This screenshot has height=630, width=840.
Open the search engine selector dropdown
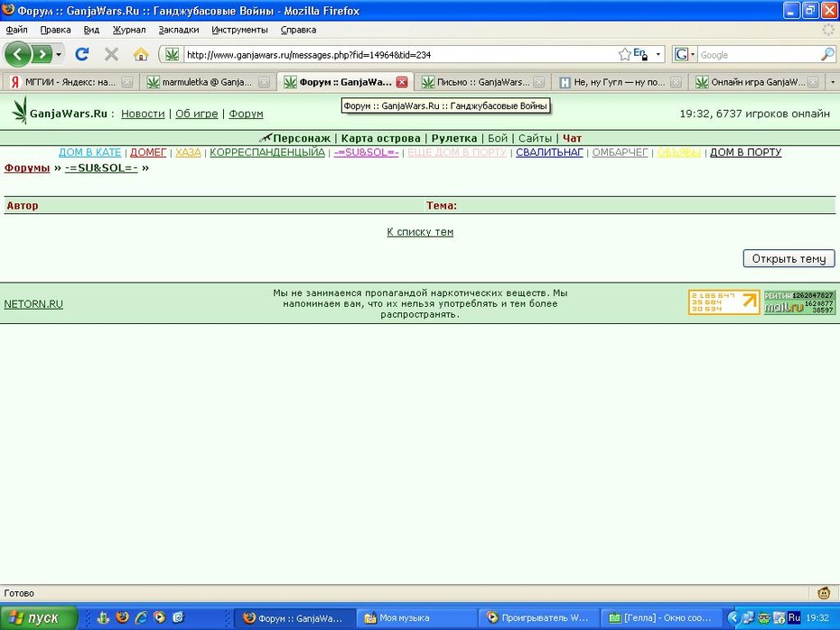(684, 54)
